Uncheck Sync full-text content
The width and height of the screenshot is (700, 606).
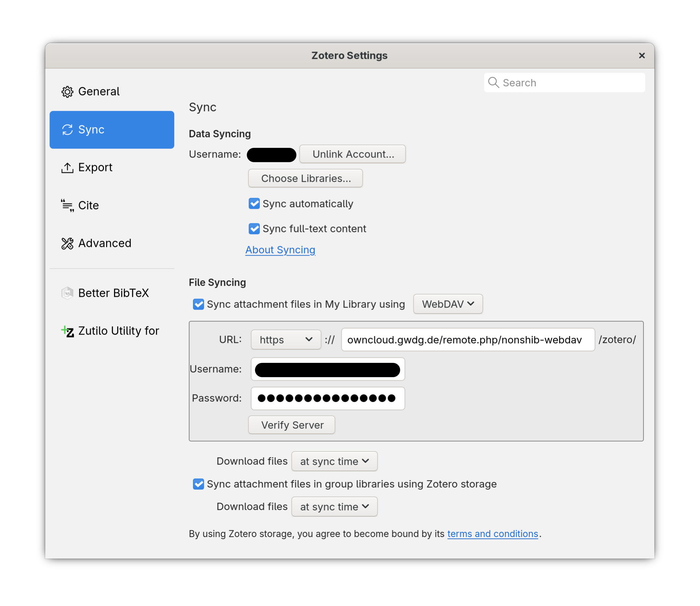pos(254,229)
